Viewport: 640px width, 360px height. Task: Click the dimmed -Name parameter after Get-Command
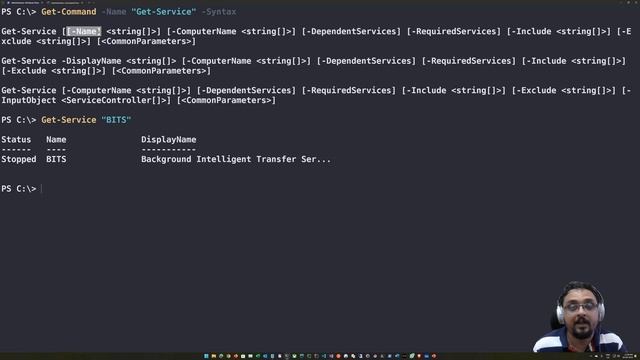click(x=113, y=12)
